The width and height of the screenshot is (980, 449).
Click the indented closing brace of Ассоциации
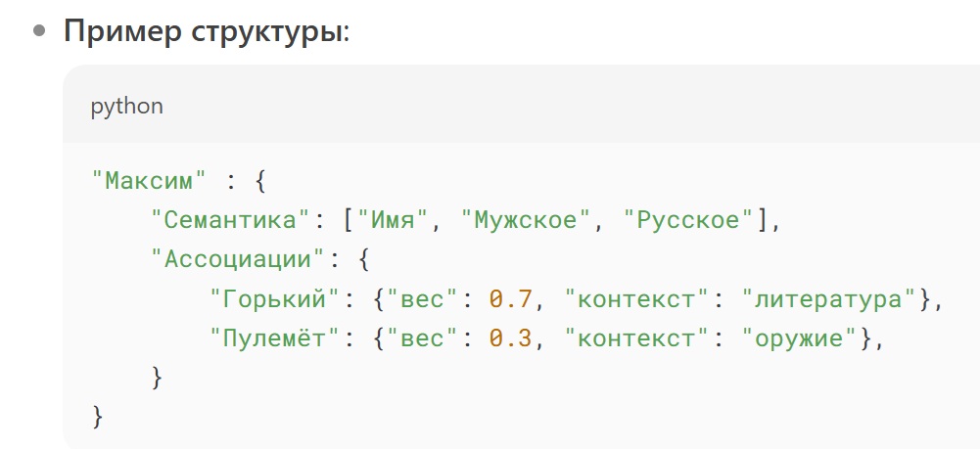[157, 379]
